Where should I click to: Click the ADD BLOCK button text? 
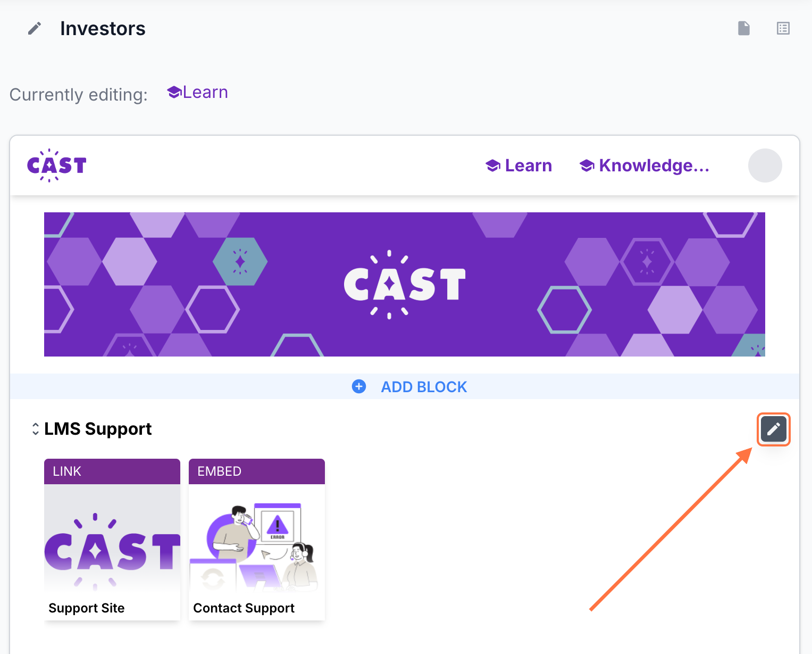[x=424, y=387]
